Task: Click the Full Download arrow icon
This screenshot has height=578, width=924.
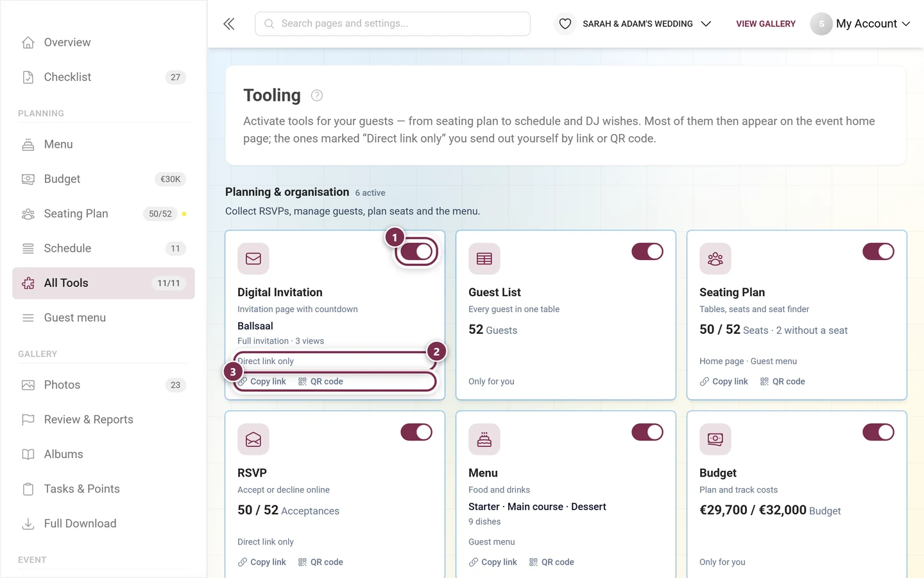Action: tap(28, 524)
